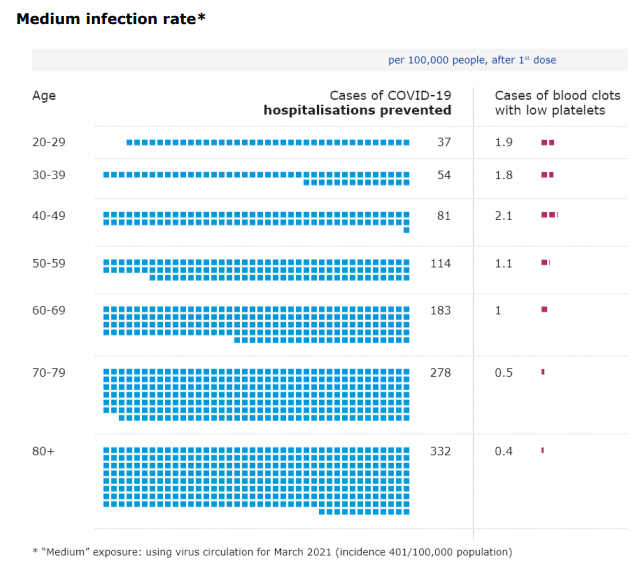Click the 332 hospitalisations value
This screenshot has width=638, height=570.
(440, 452)
